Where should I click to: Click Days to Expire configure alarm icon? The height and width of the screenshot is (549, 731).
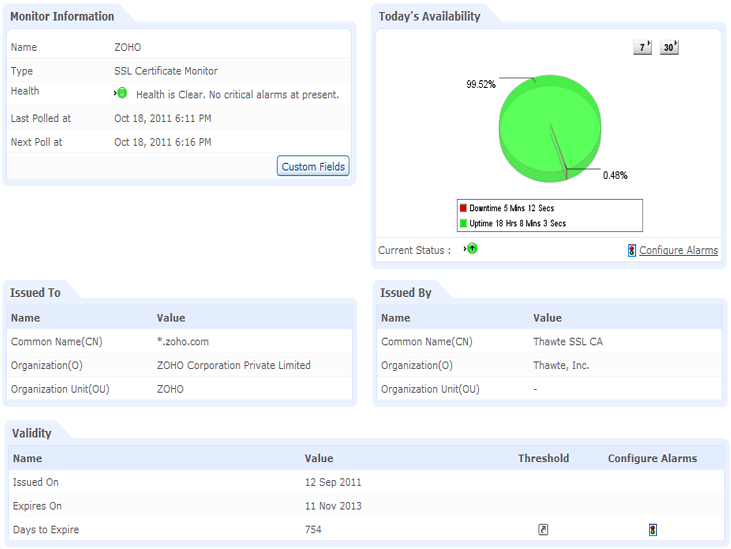coord(653,530)
